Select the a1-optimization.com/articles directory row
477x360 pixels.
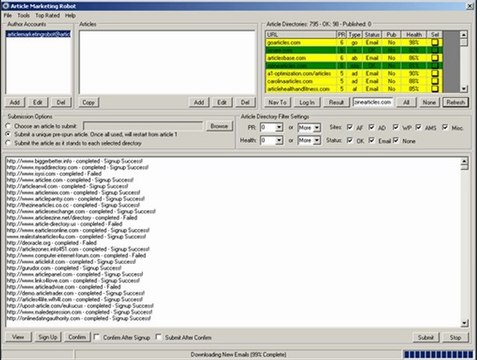point(354,73)
